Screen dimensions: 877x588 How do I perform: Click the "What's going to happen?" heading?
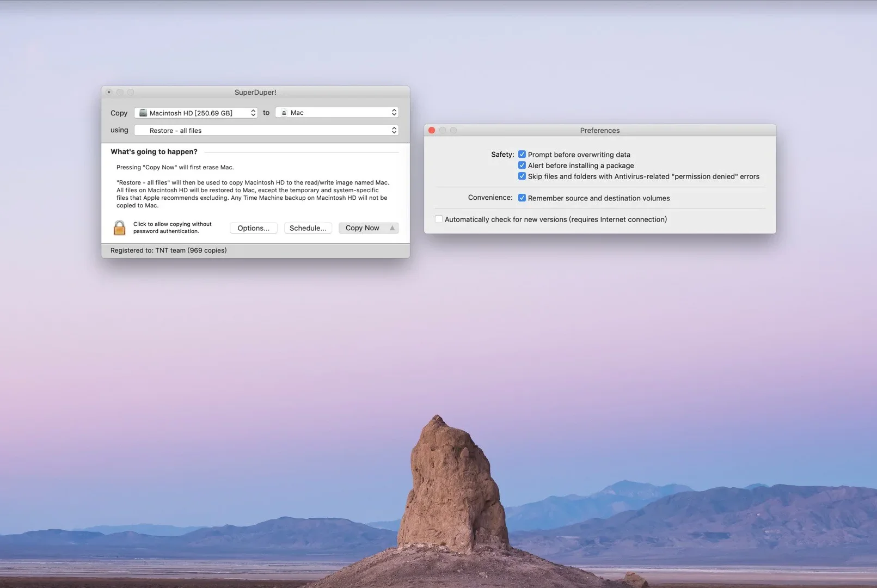(154, 152)
